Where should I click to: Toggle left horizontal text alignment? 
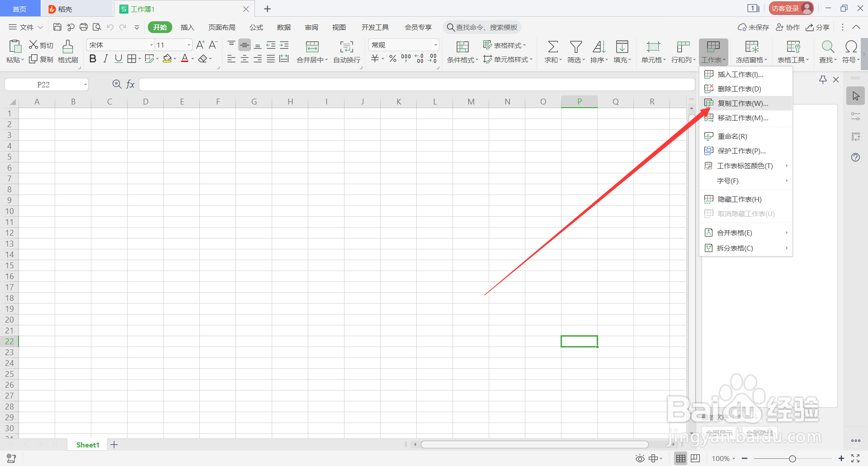coord(231,59)
